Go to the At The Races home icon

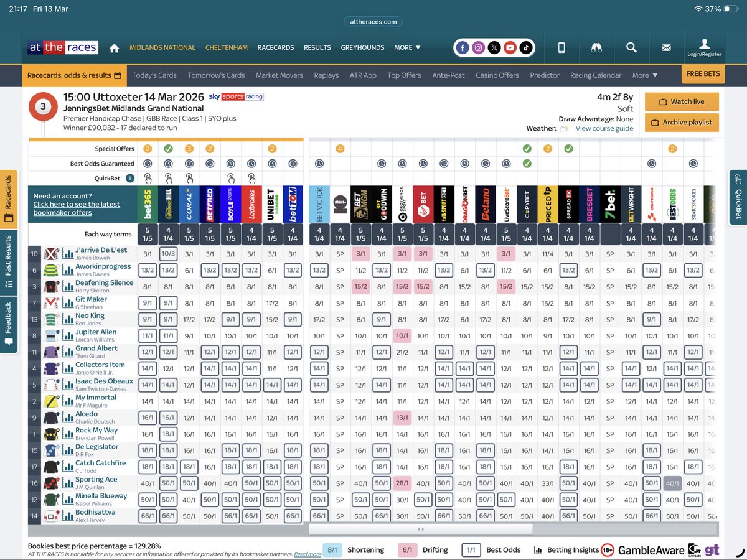[114, 48]
